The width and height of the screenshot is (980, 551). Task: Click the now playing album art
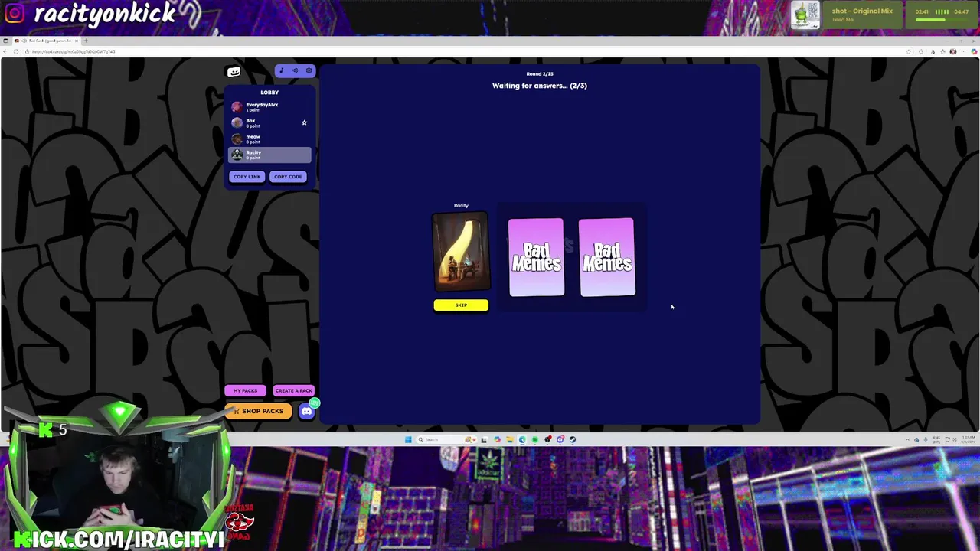click(x=805, y=15)
